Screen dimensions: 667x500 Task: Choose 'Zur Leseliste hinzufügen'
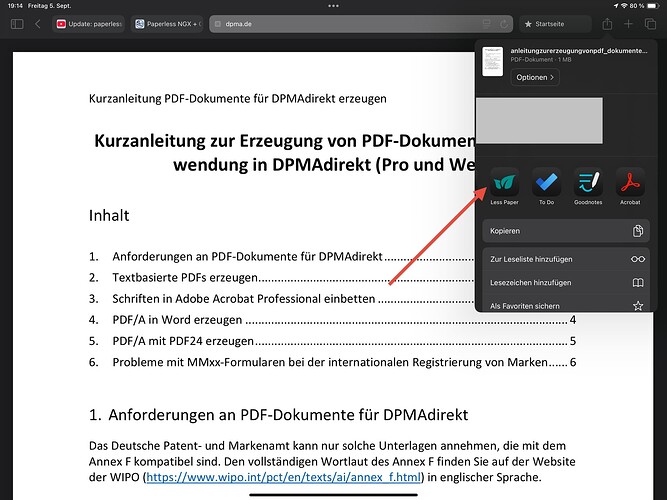click(566, 259)
